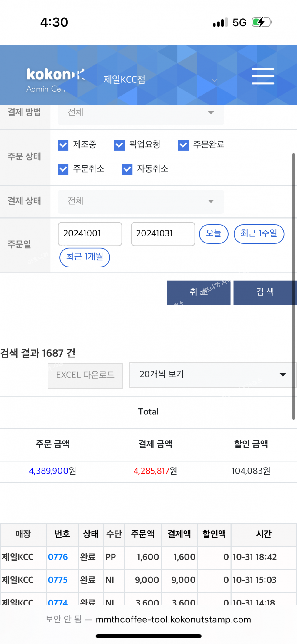297x644 pixels.
Task: Toggle the 픽업요청 checkbox
Action: pos(119,145)
